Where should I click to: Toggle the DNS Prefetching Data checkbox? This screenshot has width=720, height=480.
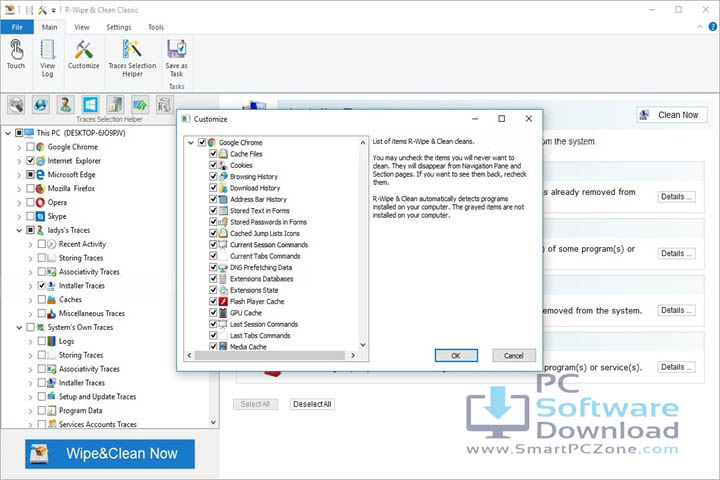213,267
